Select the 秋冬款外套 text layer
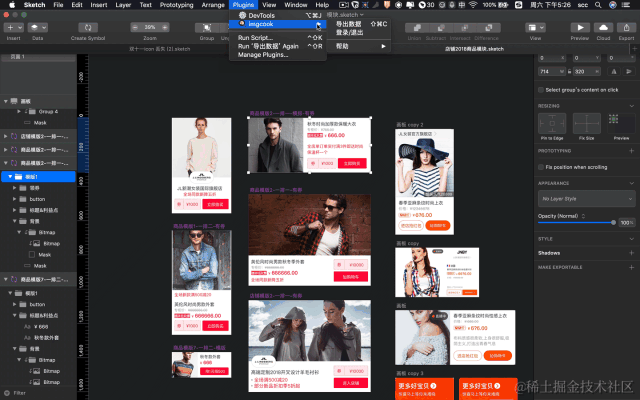This screenshot has width=640, height=400. (47, 338)
